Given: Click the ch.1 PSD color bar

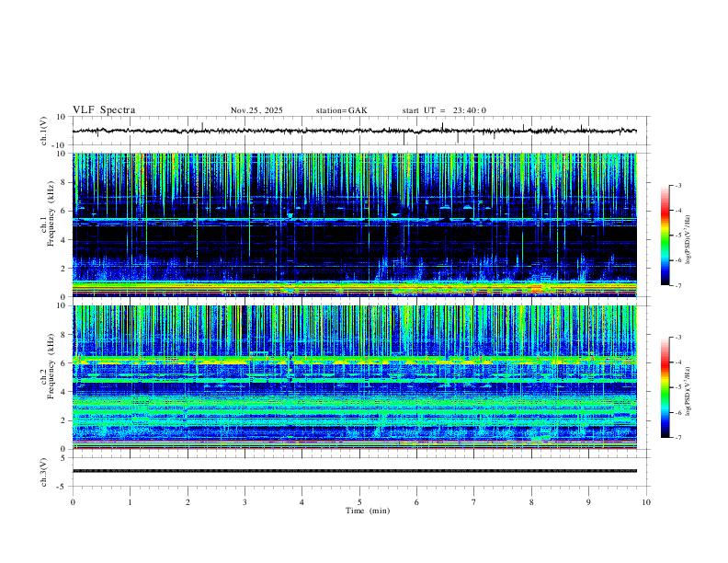Looking at the screenshot, I should point(665,236).
